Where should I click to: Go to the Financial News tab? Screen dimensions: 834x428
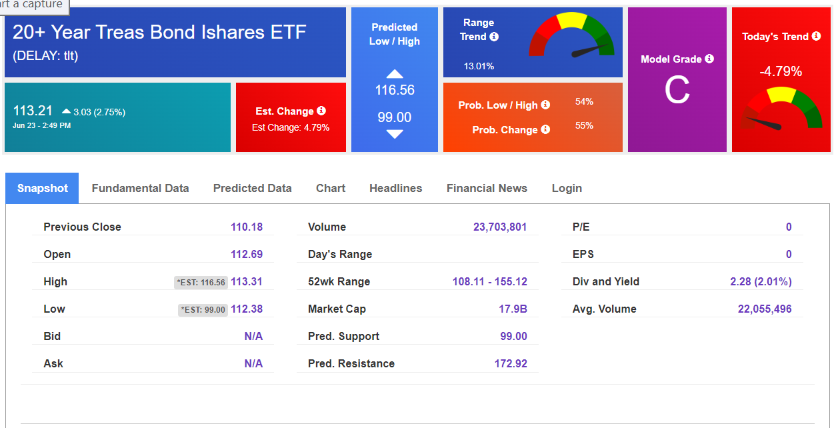pyautogui.click(x=486, y=188)
